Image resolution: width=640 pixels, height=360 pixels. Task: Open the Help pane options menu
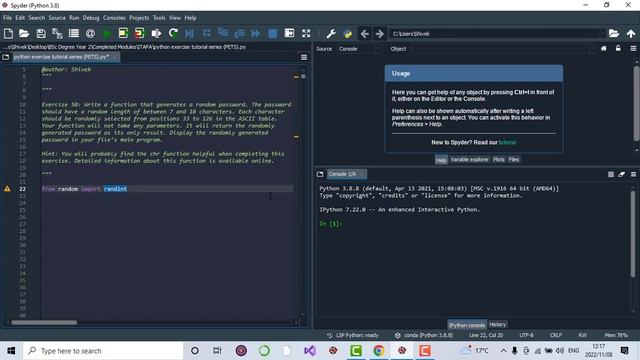633,49
